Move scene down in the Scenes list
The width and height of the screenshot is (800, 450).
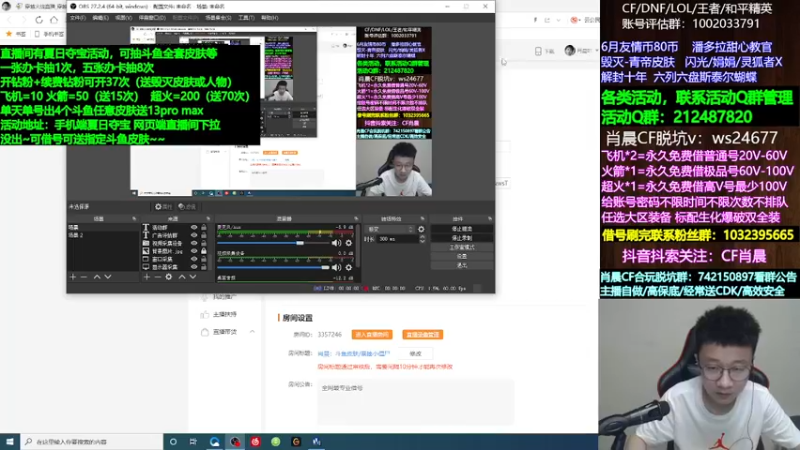click(108, 277)
